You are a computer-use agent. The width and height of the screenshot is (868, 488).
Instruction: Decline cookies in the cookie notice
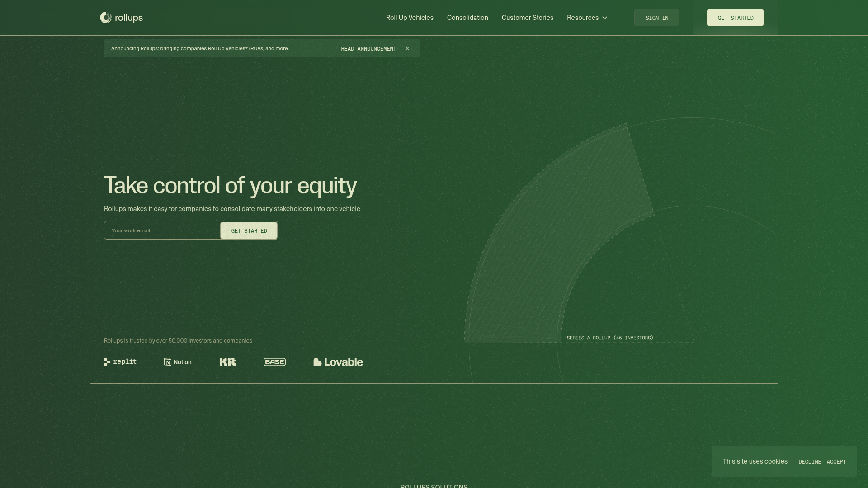[x=809, y=462]
